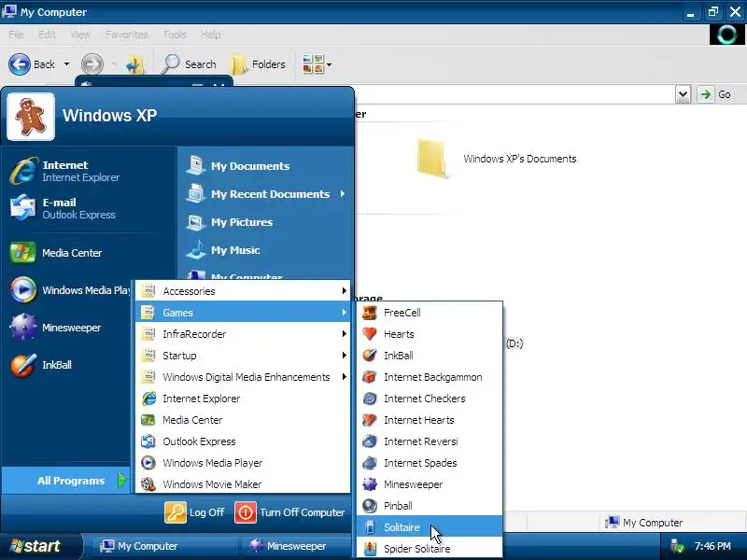
Task: Expand Windows Digital Media Enhancements group
Action: coord(243,377)
